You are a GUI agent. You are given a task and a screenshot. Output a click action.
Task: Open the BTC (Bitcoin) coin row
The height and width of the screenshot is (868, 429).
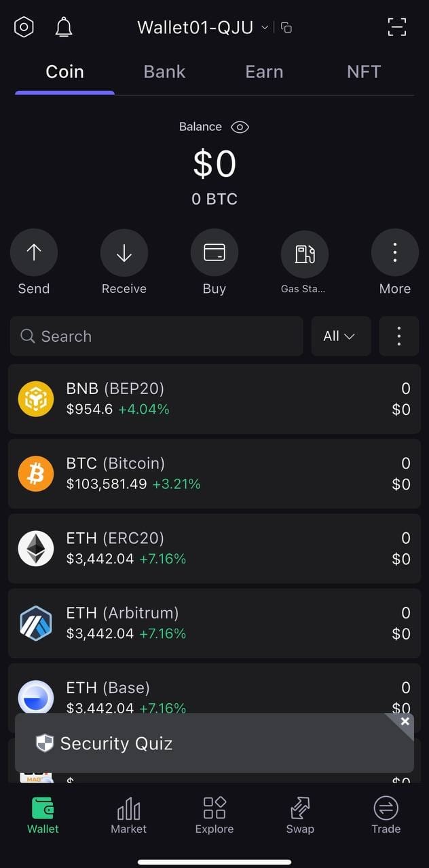[x=214, y=473]
